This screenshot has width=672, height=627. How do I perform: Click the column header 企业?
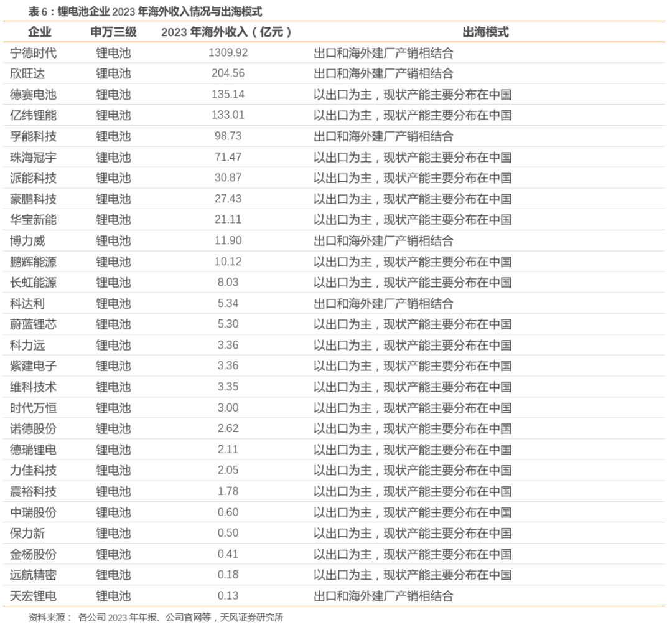[39, 32]
